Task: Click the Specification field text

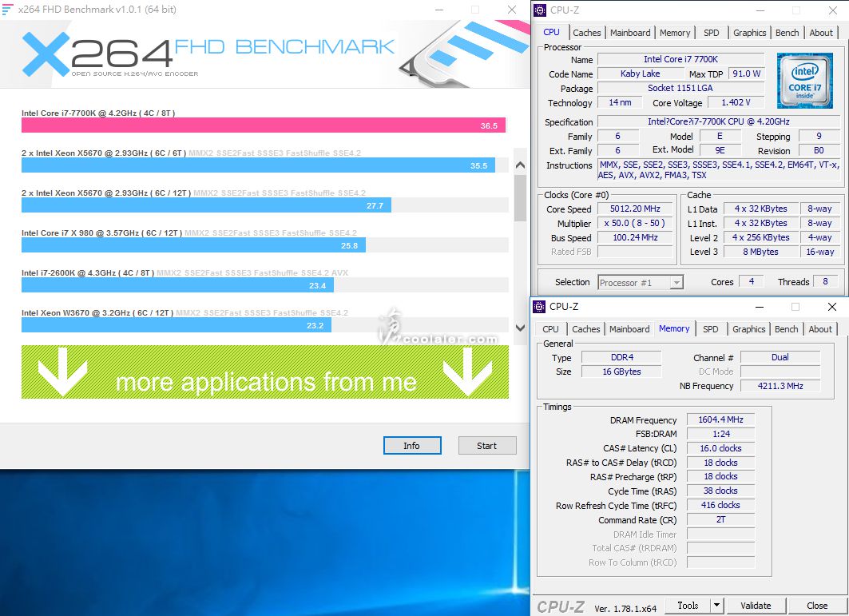Action: click(x=719, y=121)
